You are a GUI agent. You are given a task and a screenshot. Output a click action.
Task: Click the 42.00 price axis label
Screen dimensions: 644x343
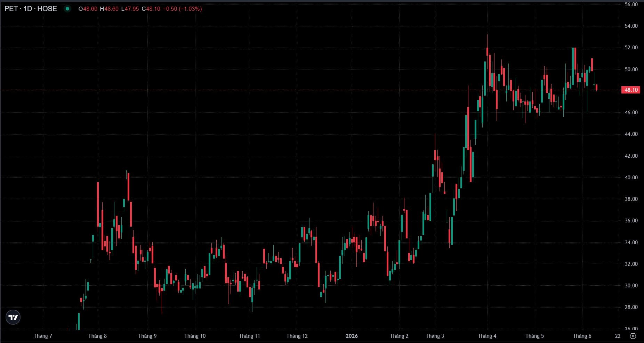click(631, 156)
